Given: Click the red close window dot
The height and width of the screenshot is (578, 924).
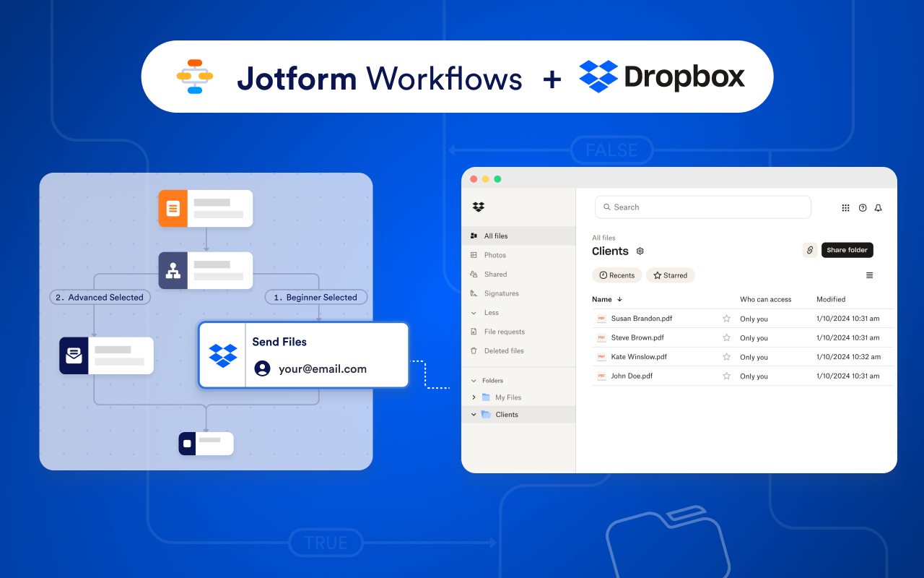Looking at the screenshot, I should (474, 179).
